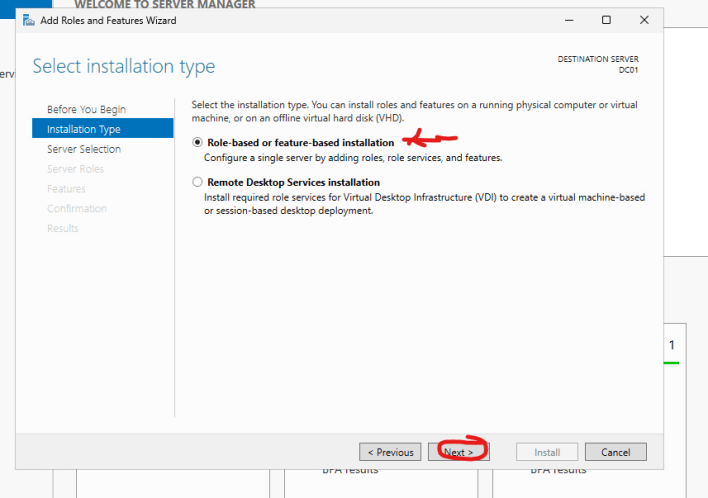Click the 'Select the installation type' intro paragraph
This screenshot has height=498, width=708.
pyautogui.click(x=415, y=112)
